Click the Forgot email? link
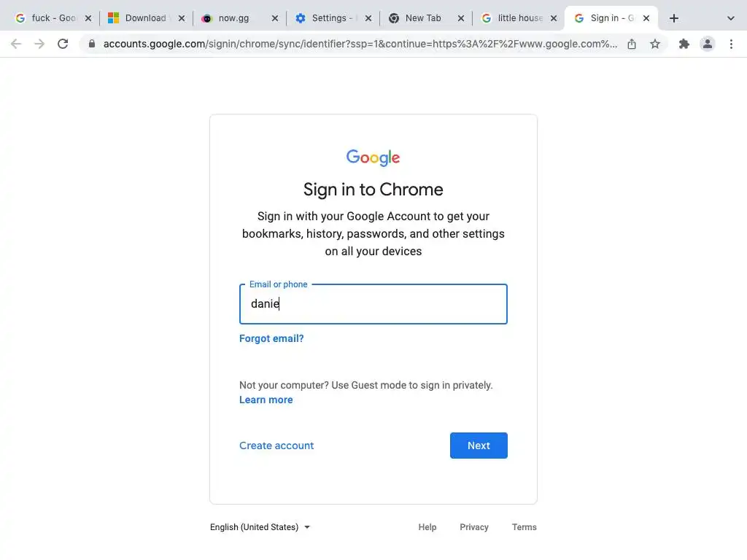Screen dimensions: 747x560 click(x=271, y=338)
